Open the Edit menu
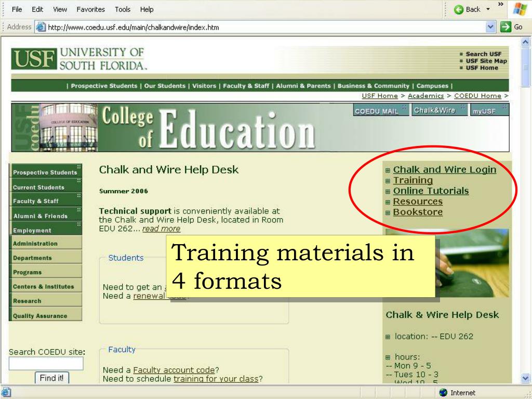The height and width of the screenshot is (399, 532). click(37, 9)
